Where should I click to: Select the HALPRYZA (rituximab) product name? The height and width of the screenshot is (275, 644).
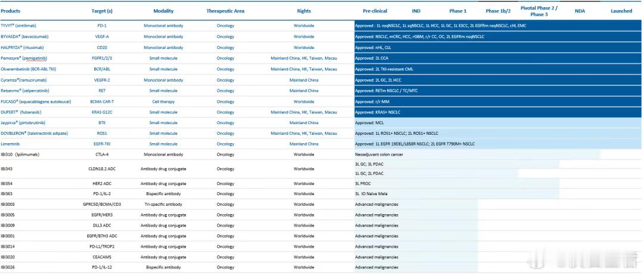[22, 47]
